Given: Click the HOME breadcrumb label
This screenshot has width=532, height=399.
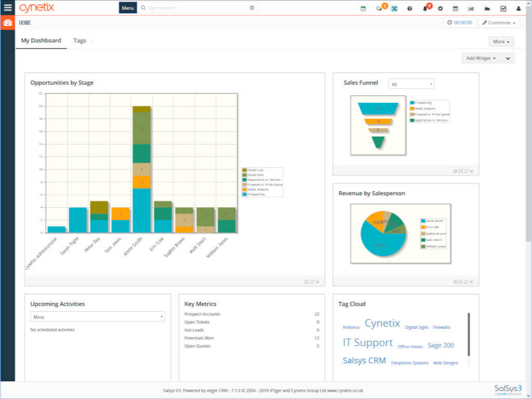Looking at the screenshot, I should pos(25,23).
